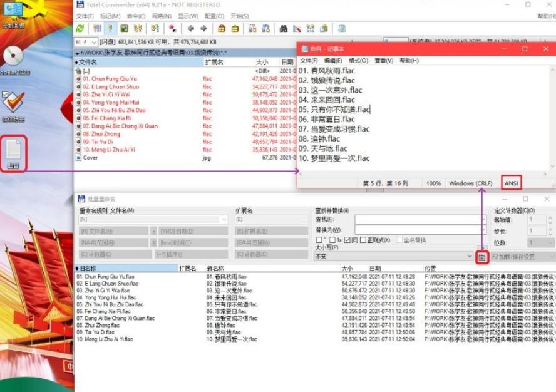Sort by 文件名 column header in file panel
This screenshot has height=392, width=556.
[139, 63]
